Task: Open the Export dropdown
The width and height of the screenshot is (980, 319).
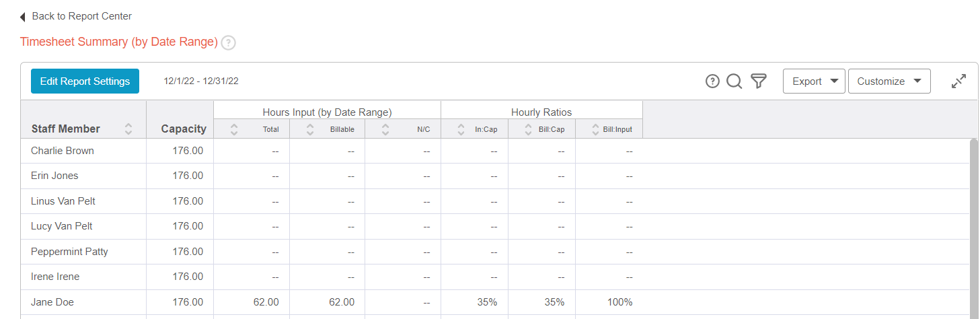Action: coord(814,81)
